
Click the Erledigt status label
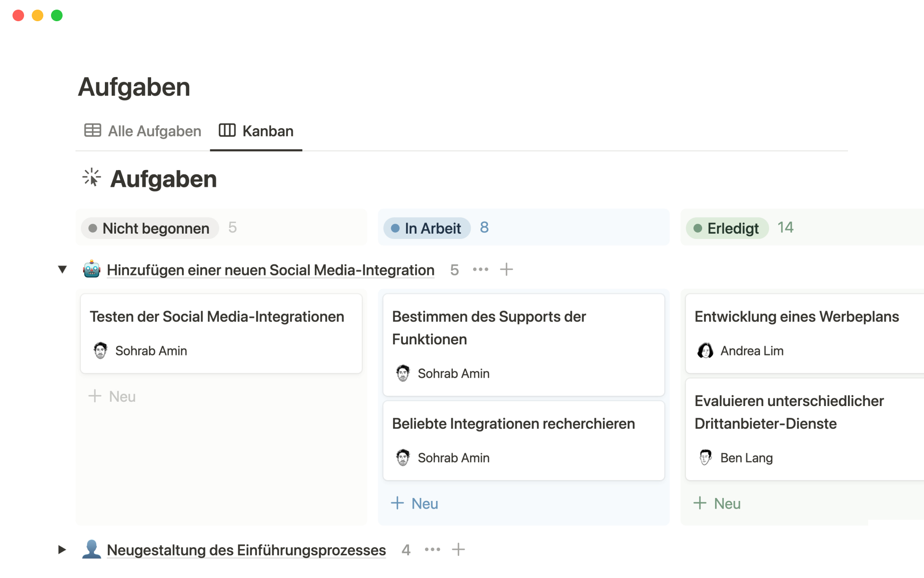pyautogui.click(x=727, y=228)
